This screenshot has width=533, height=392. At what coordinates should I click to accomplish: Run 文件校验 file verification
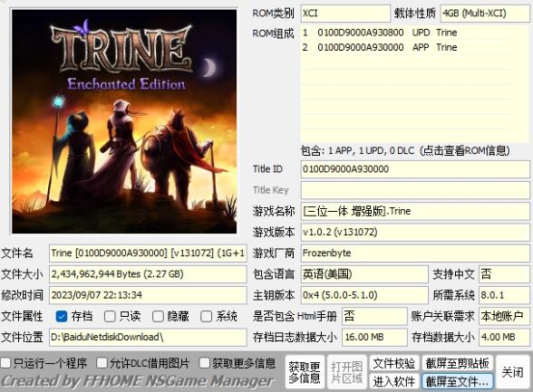point(394,364)
